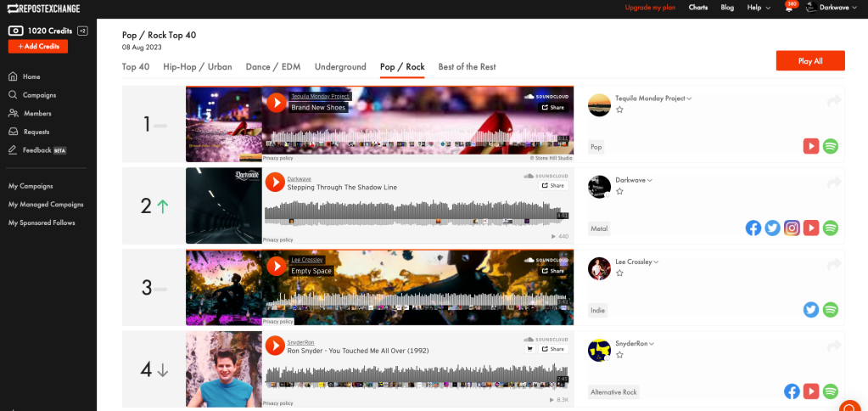Toggle favorite star under SnyderRon
Image resolution: width=868 pixels, height=411 pixels.
point(619,355)
